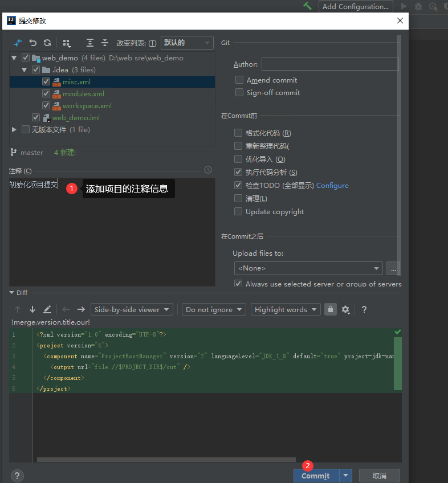Enable 优化导入 checkbox

pos(238,159)
